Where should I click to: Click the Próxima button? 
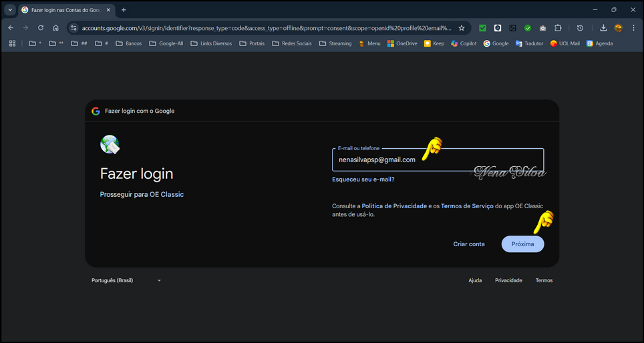(522, 244)
